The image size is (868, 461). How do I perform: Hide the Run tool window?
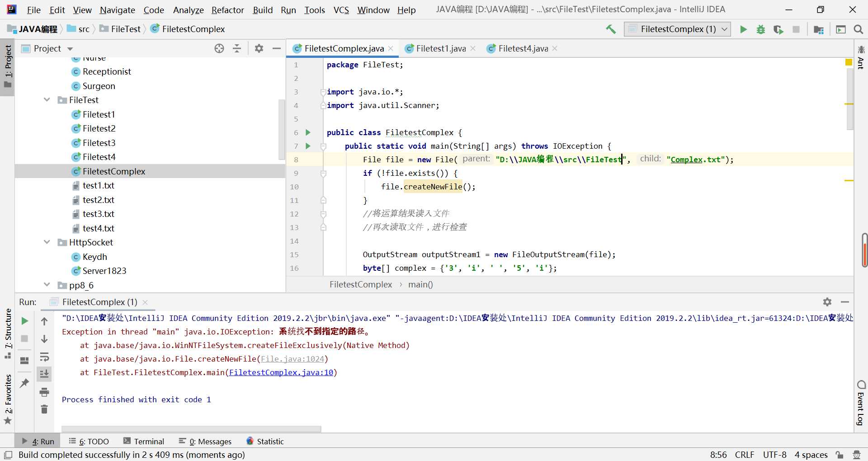(845, 302)
